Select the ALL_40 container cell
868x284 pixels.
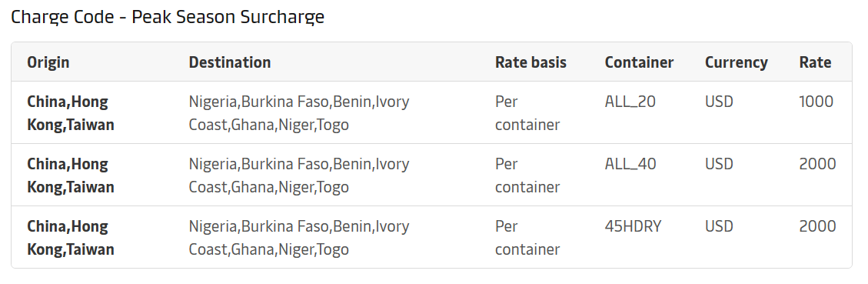630,164
